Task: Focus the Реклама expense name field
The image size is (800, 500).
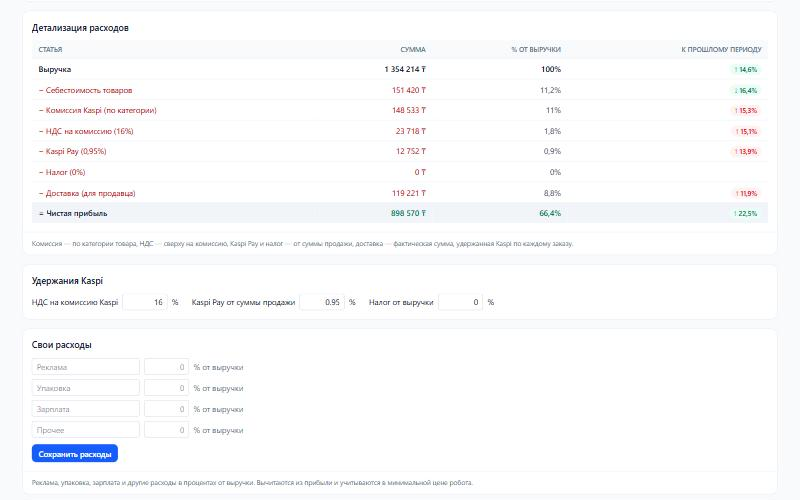Action: pyautogui.click(x=86, y=367)
